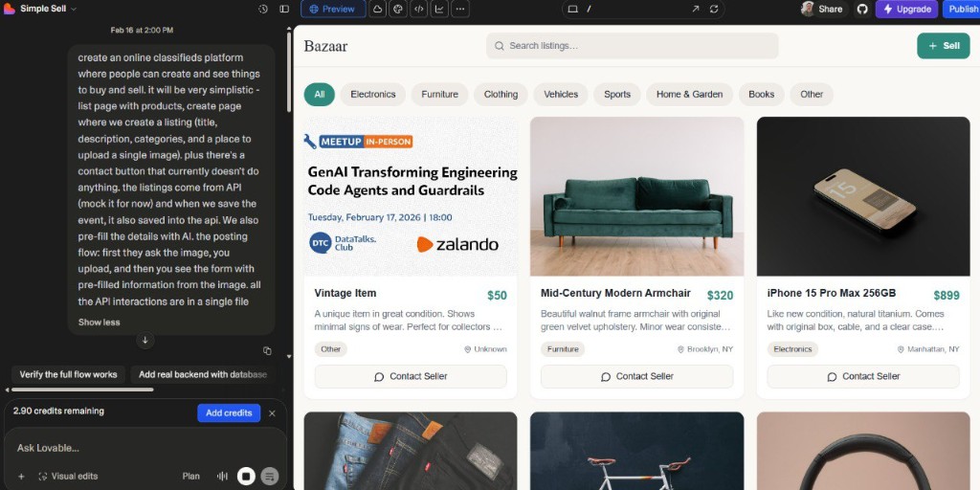Copy the message with the copy icon
The image size is (980, 490).
point(268,351)
